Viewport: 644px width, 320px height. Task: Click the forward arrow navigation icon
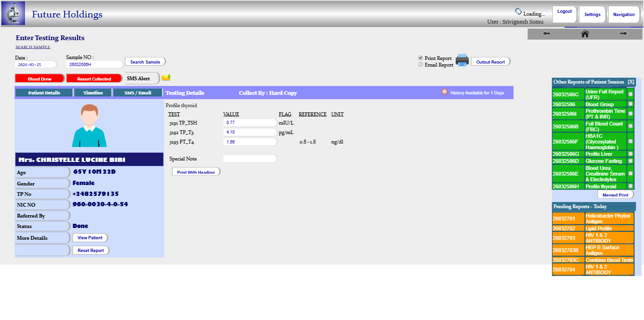(623, 34)
